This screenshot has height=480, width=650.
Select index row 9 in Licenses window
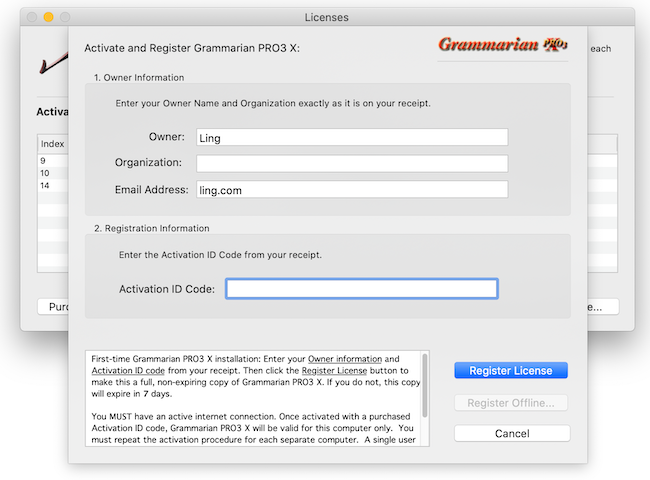53,160
